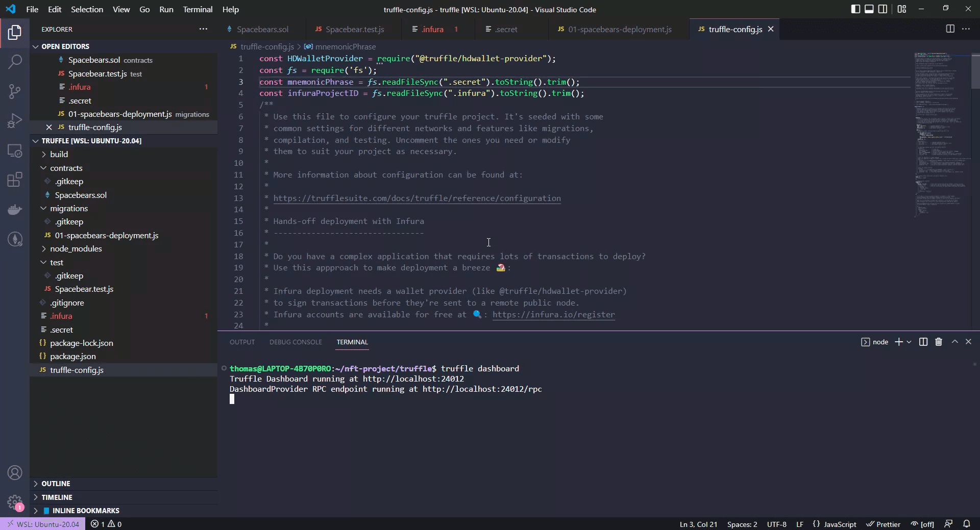
Task: Split the terminal
Action: (x=923, y=342)
